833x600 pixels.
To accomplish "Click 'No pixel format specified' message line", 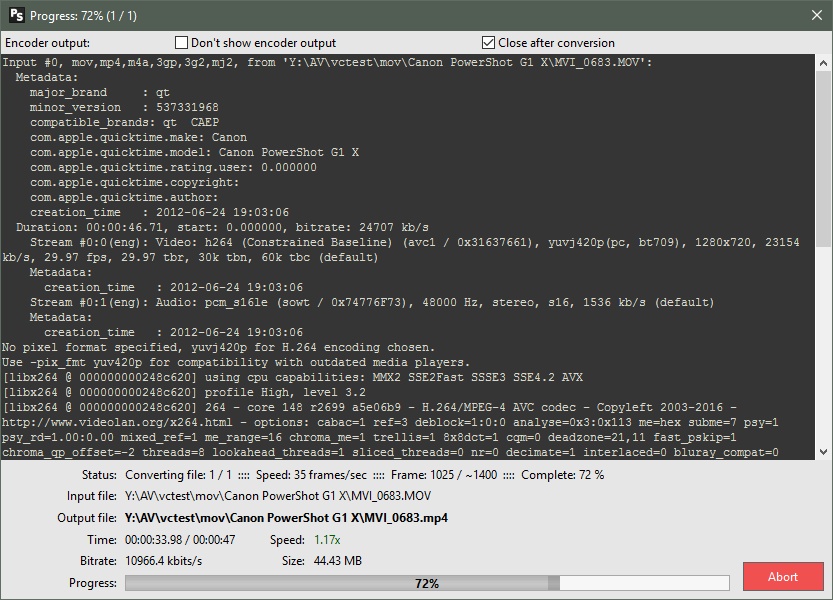I will point(218,347).
